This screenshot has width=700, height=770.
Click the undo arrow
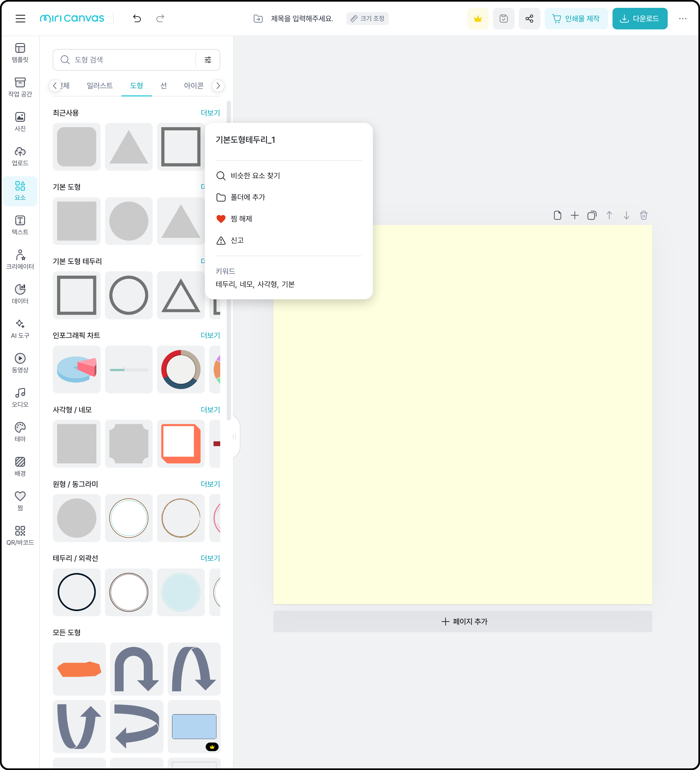click(x=137, y=18)
